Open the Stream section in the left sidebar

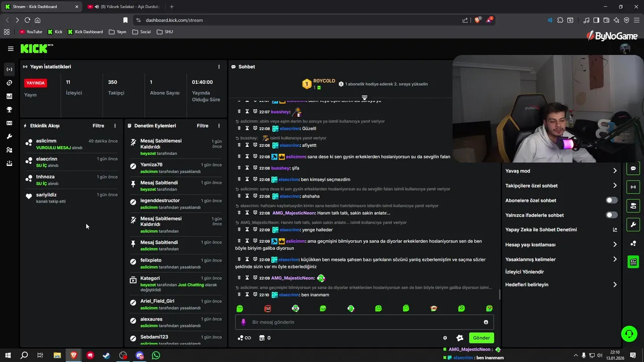[x=9, y=69]
